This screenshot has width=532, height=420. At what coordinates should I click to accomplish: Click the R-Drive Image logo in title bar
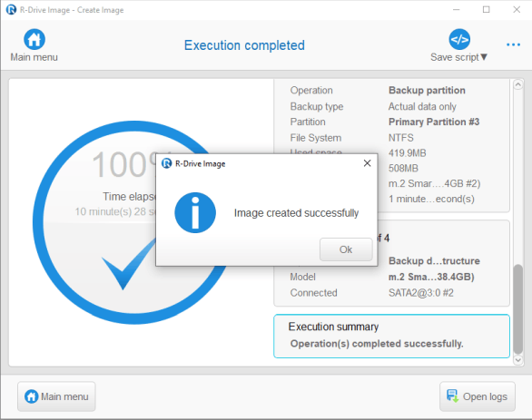click(x=11, y=9)
